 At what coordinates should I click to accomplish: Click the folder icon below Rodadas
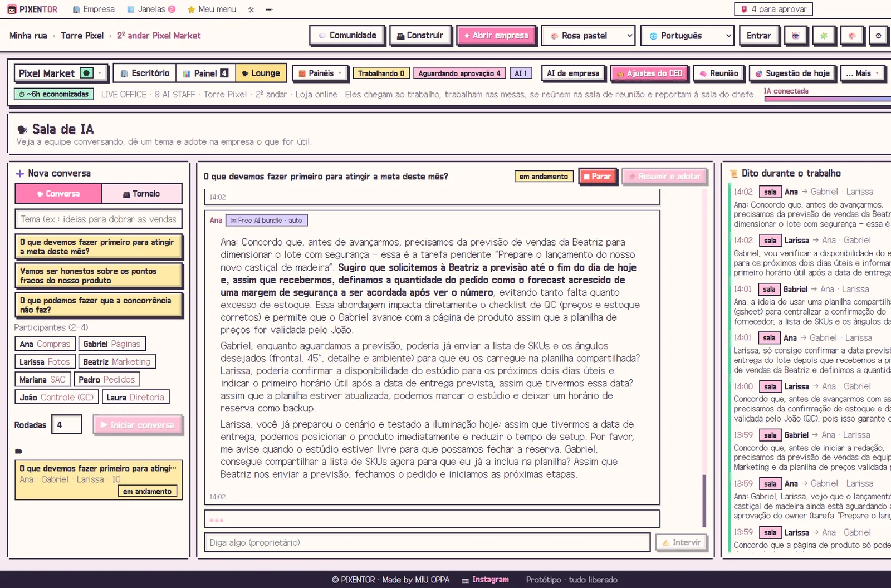18,451
